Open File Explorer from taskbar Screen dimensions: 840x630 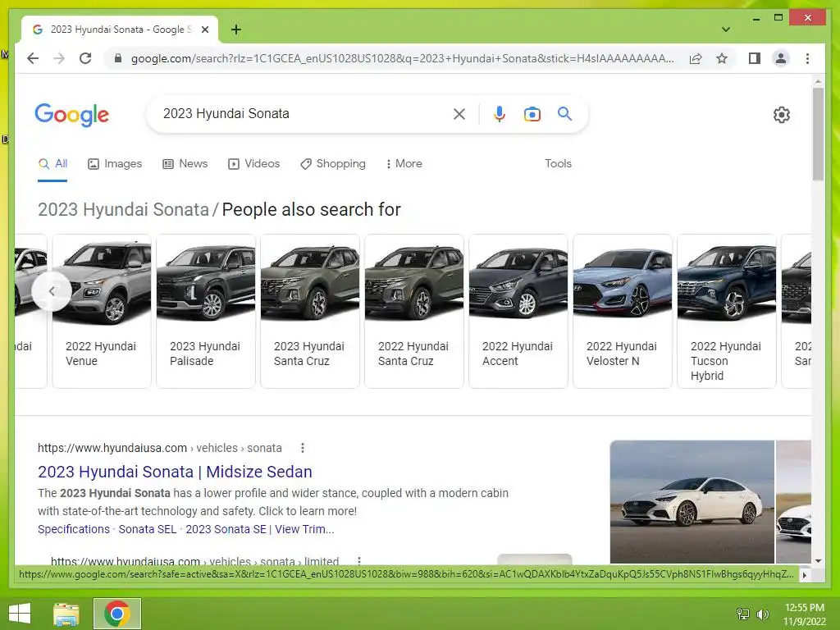66,614
